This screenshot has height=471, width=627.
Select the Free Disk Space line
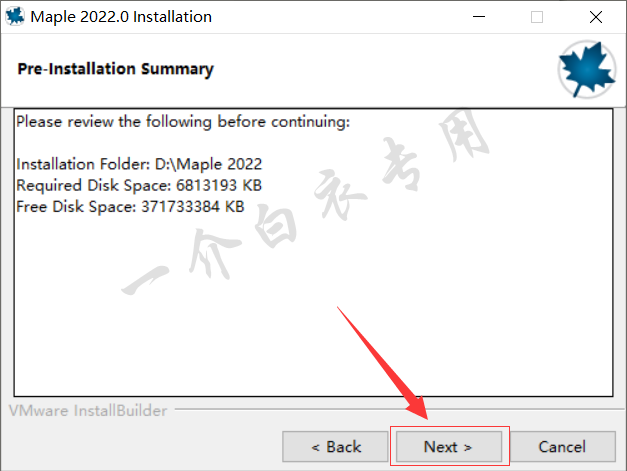[x=130, y=207]
